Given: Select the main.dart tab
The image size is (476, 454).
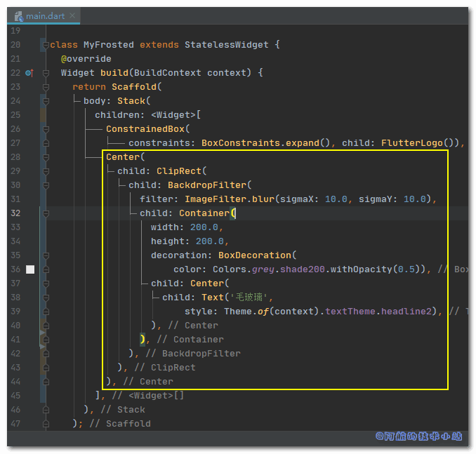Looking at the screenshot, I should tap(44, 15).
